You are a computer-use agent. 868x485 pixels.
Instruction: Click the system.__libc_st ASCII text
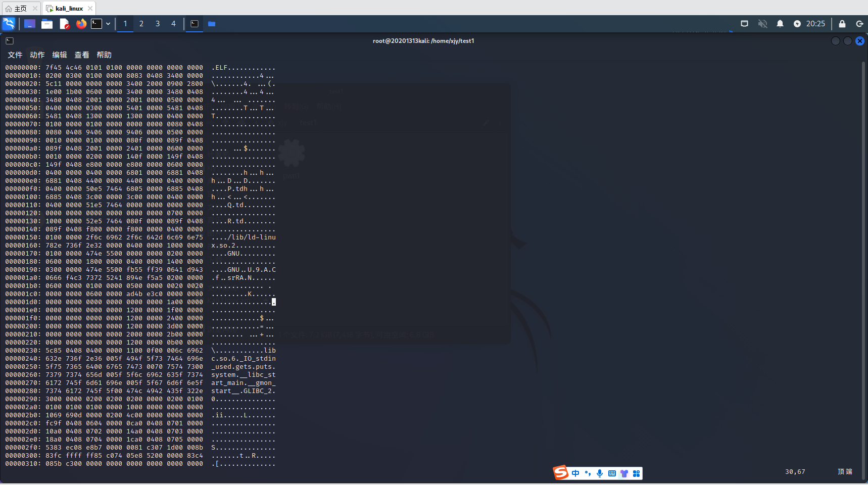coord(244,375)
